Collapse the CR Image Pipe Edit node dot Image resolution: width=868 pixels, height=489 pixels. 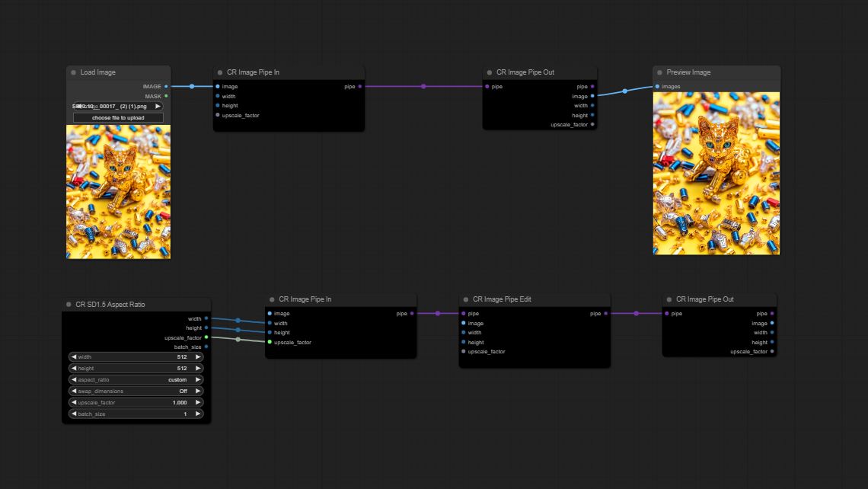click(x=466, y=299)
